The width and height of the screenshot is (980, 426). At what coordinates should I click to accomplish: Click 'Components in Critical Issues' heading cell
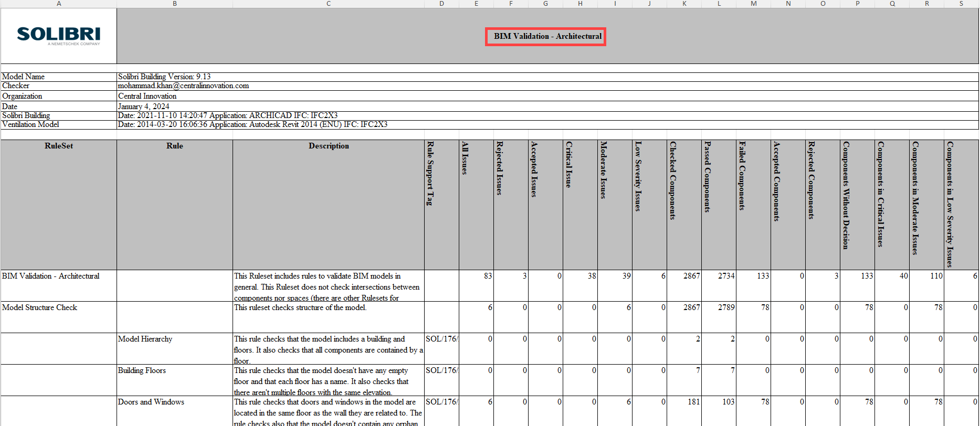coord(892,205)
